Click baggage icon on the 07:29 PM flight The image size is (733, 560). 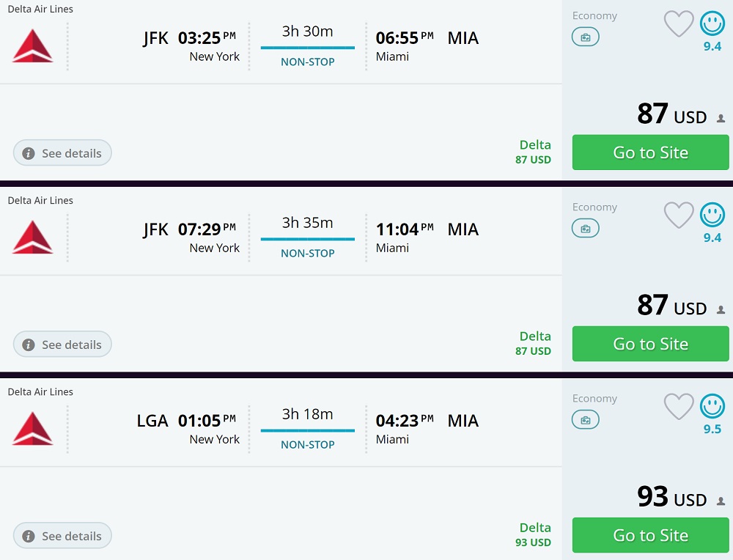click(x=585, y=229)
